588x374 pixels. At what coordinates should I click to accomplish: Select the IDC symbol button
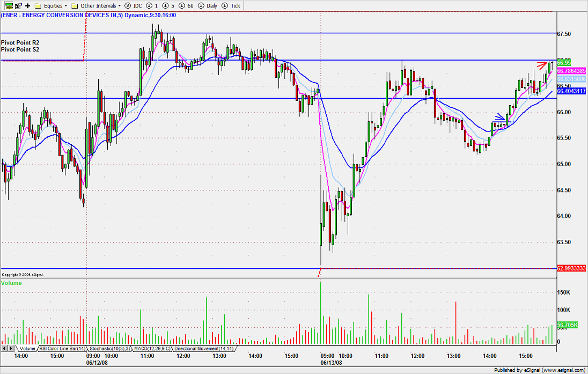[134, 5]
